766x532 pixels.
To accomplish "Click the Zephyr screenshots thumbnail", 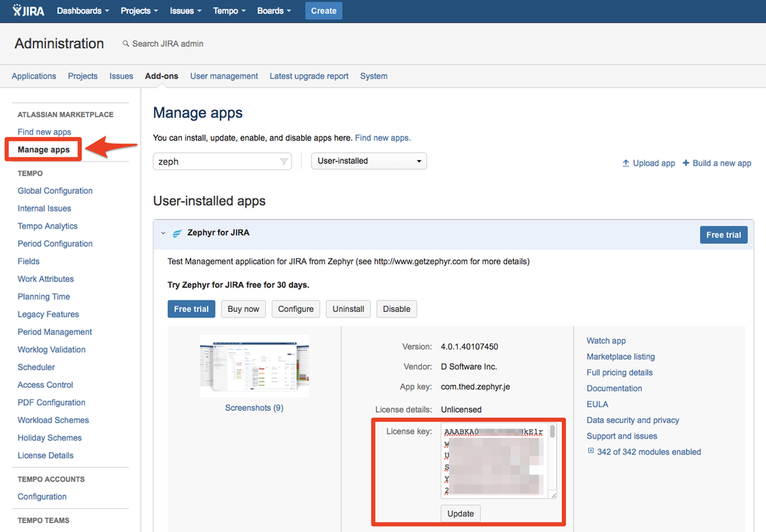I will pyautogui.click(x=254, y=366).
